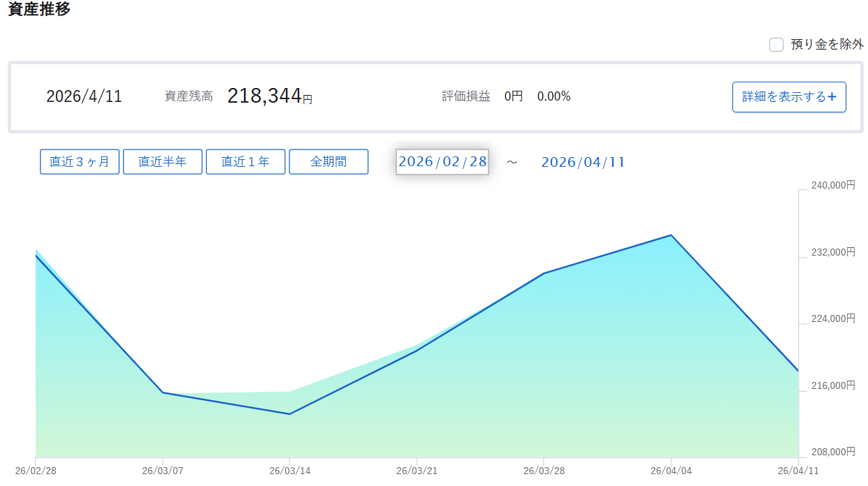The image size is (868, 486).
Task: Select the line point at 26/03/07
Action: 163,392
